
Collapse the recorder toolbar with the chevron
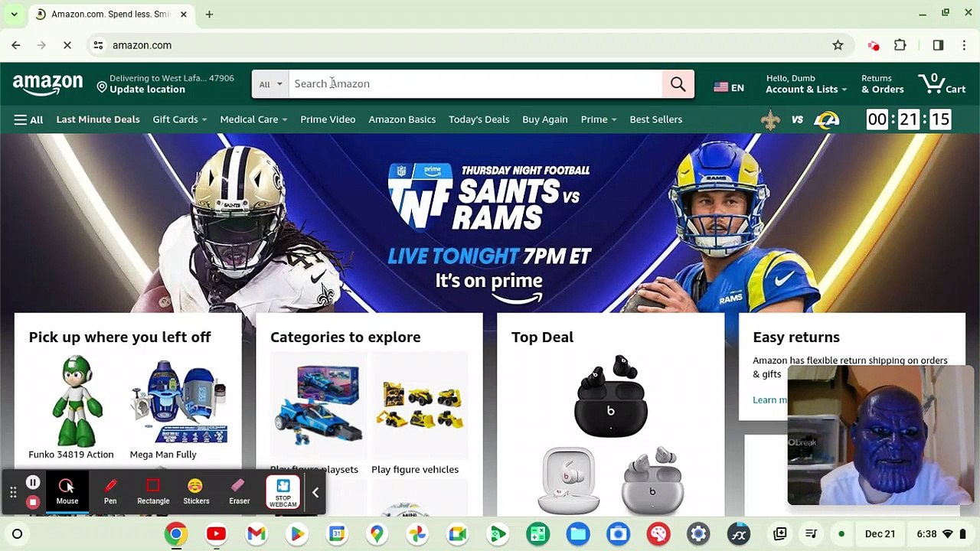click(315, 493)
